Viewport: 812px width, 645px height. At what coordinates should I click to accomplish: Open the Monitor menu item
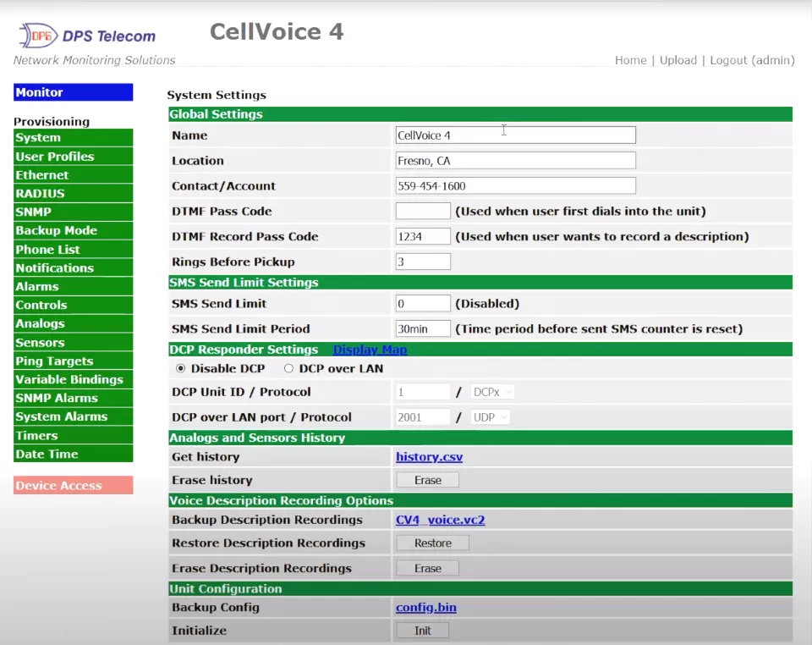73,92
